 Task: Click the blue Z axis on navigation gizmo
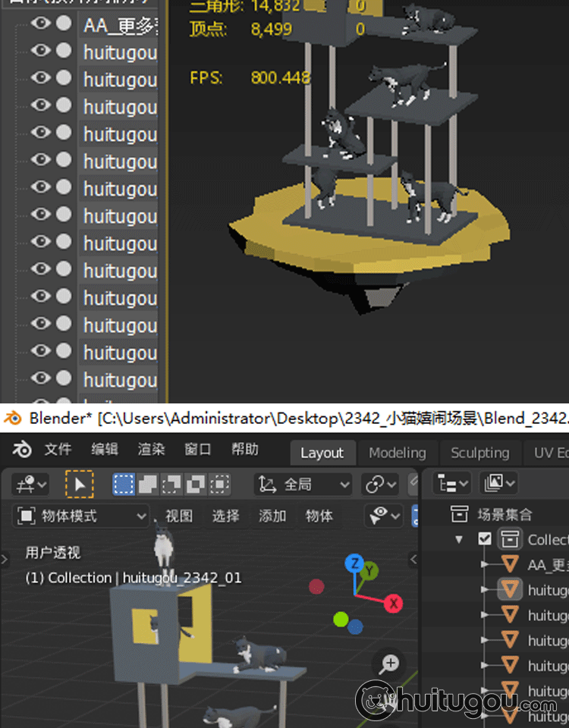point(354,563)
